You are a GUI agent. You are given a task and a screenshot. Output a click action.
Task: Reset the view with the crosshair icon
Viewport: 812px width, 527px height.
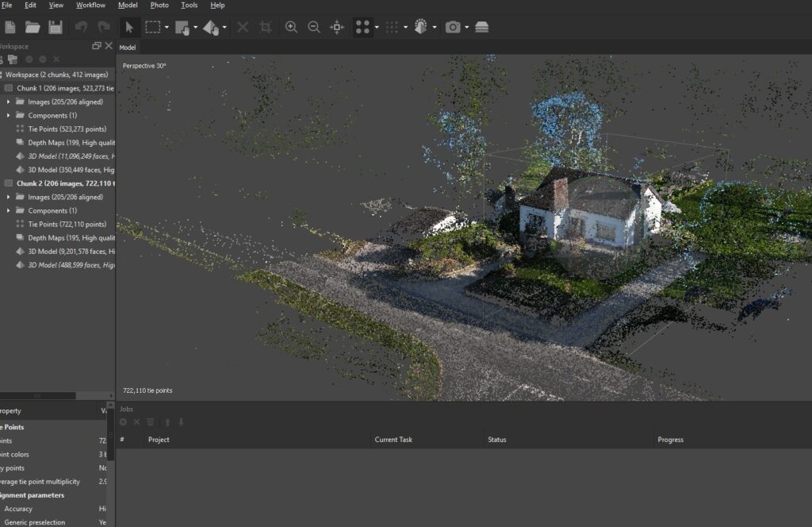[337, 27]
